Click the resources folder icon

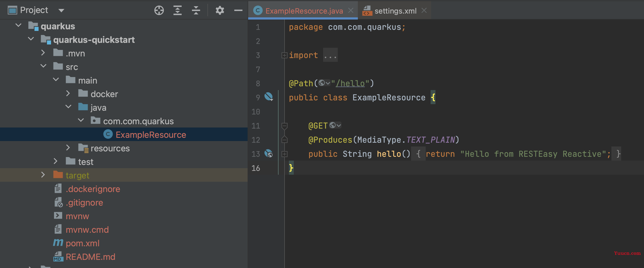(x=83, y=148)
